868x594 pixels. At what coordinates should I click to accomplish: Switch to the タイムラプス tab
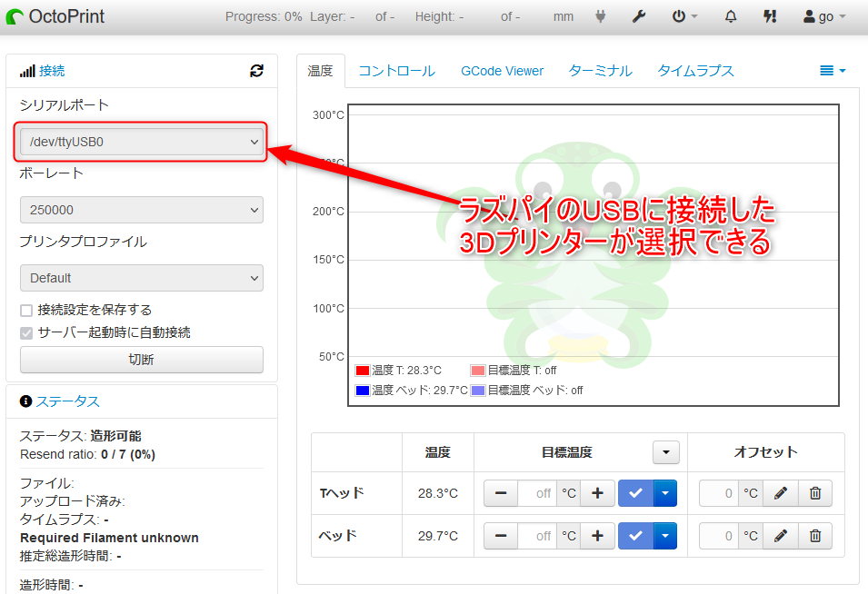695,71
